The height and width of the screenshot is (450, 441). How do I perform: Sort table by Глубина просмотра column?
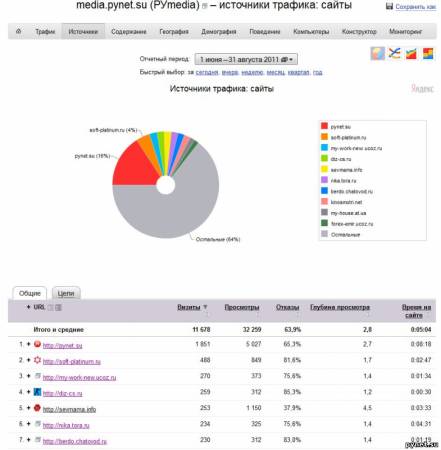pyautogui.click(x=340, y=307)
